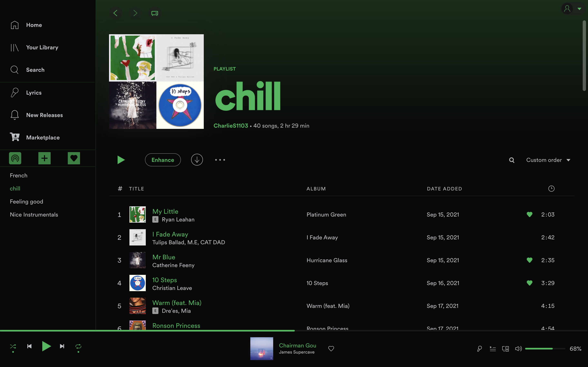Open the three dots more options menu

coord(220,160)
